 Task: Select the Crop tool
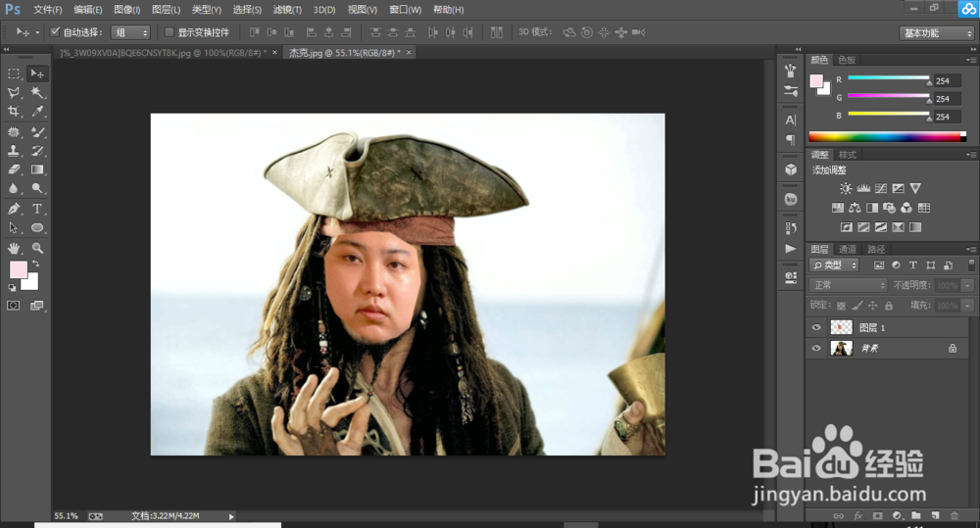[14, 112]
